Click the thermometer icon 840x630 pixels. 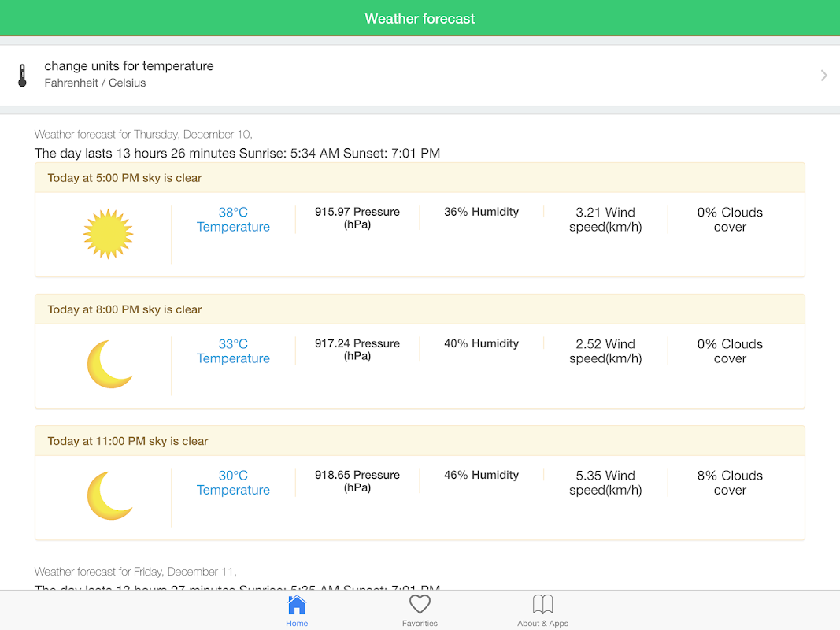tap(22, 76)
